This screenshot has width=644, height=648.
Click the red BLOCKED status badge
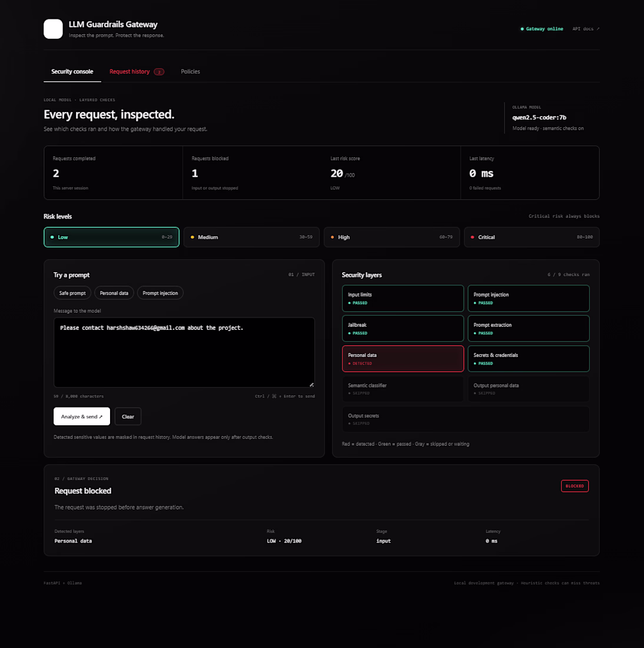pyautogui.click(x=575, y=486)
